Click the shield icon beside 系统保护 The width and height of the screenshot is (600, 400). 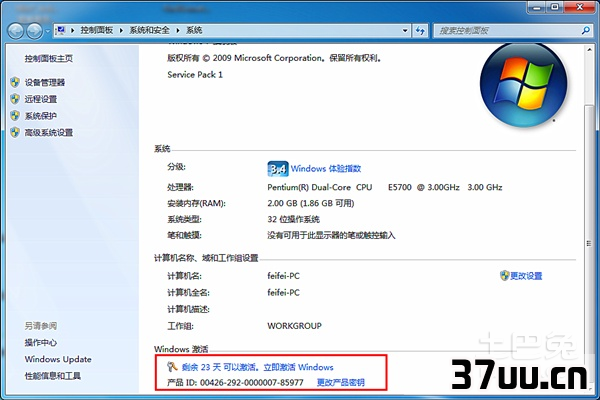pyautogui.click(x=15, y=115)
